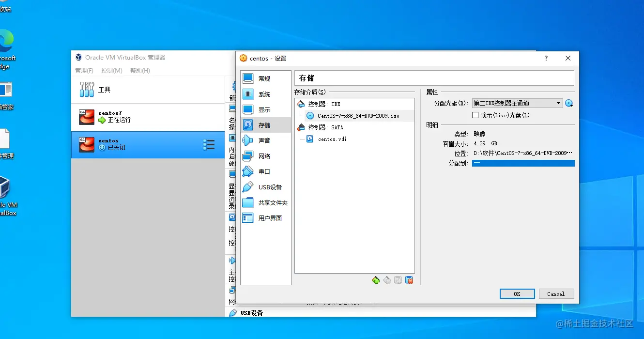Select the 控制器: SATA controller row
The image size is (644, 339).
pyautogui.click(x=354, y=127)
